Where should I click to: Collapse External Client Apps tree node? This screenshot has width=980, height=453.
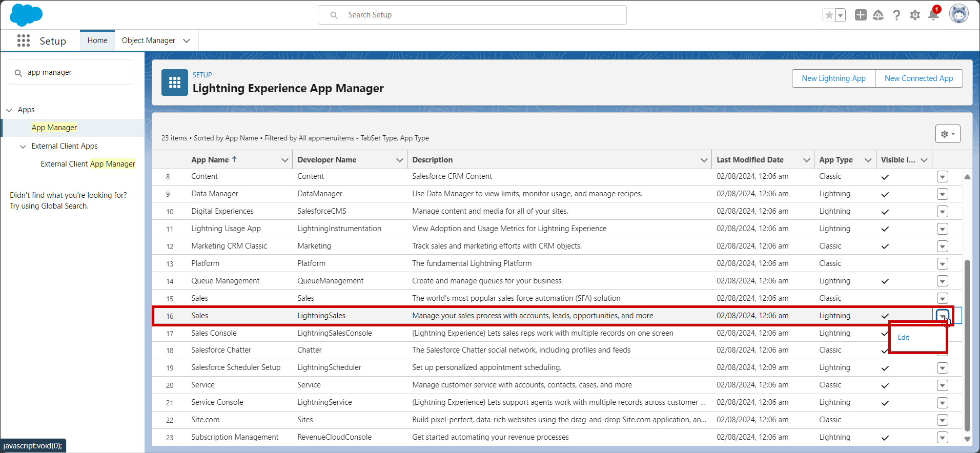[23, 147]
